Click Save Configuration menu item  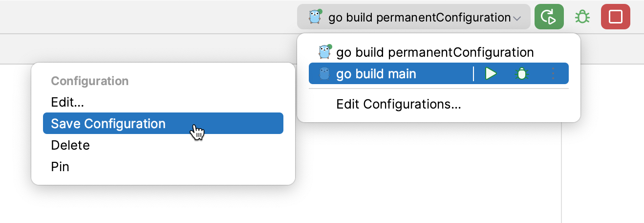[108, 124]
